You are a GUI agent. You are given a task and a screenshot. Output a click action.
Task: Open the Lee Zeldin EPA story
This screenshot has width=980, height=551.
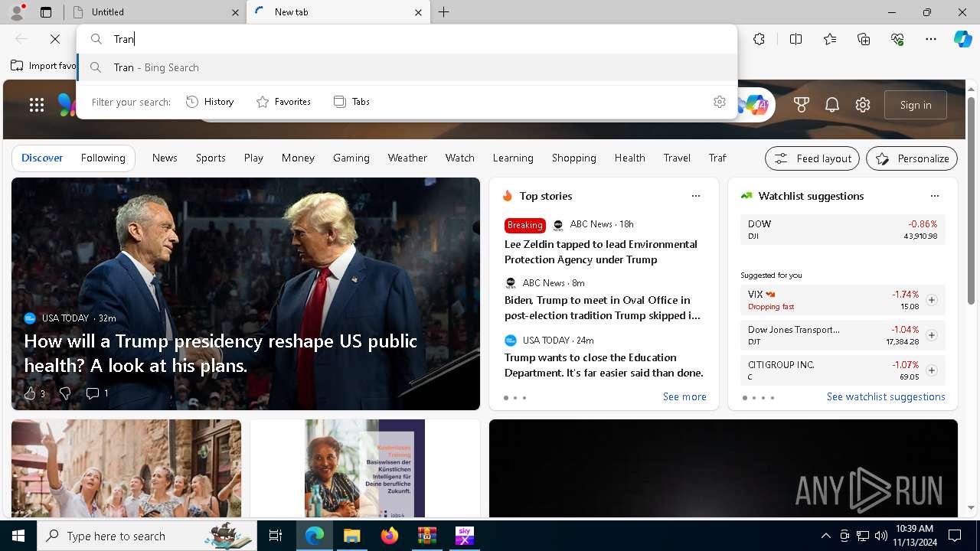(601, 252)
